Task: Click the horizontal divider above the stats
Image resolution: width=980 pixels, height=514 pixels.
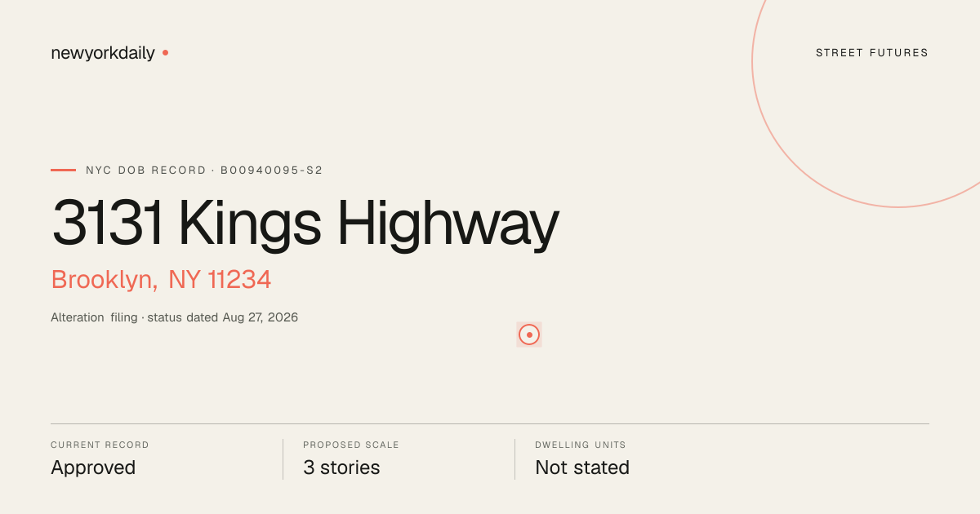Action: [x=490, y=423]
